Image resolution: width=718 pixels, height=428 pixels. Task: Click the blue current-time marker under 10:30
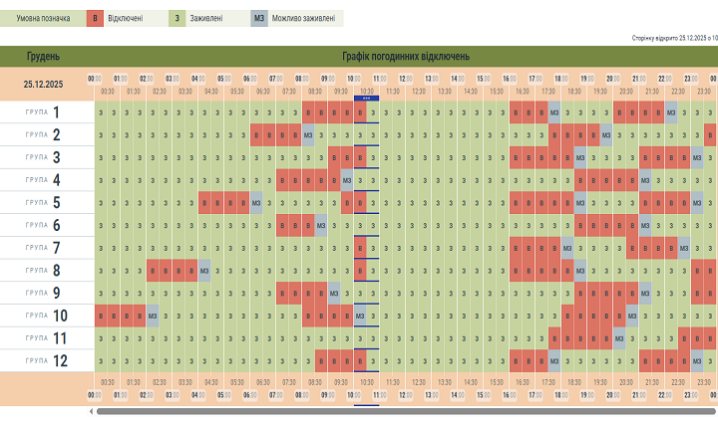pyautogui.click(x=367, y=99)
